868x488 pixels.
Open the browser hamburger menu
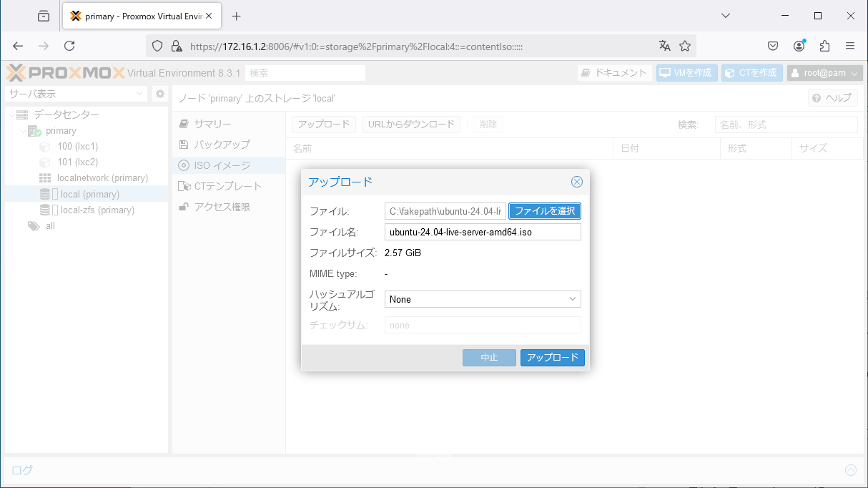(850, 46)
